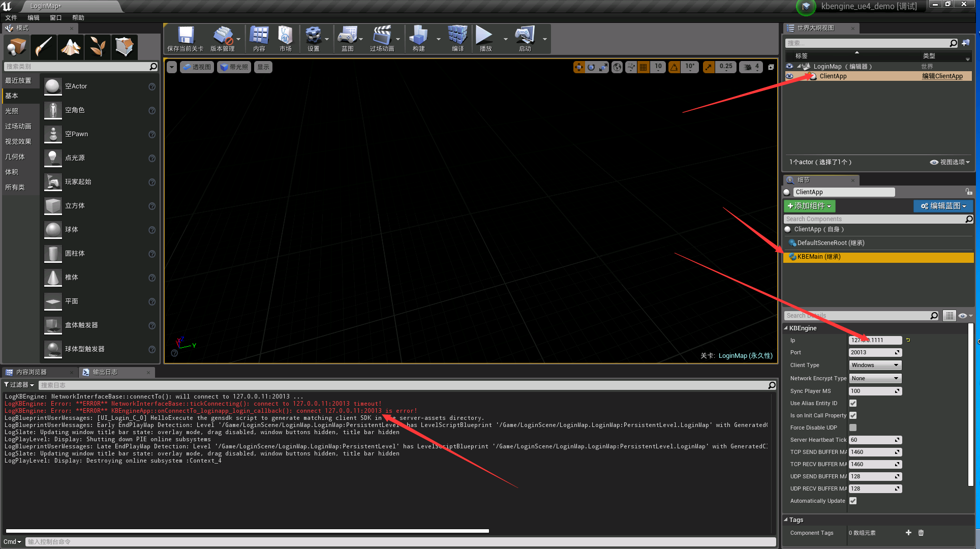Open the Settings toolbar icon
Viewport: 980px width, 549px height.
tap(313, 39)
